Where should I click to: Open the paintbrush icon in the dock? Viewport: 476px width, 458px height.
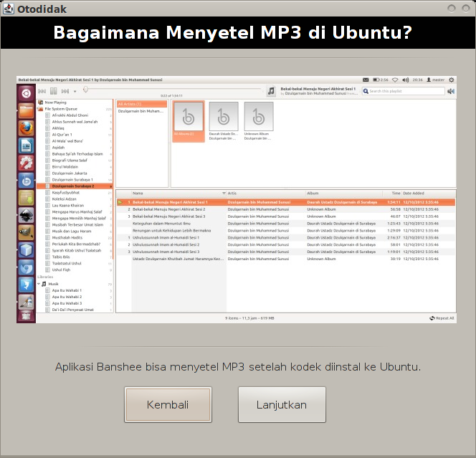tap(26, 302)
